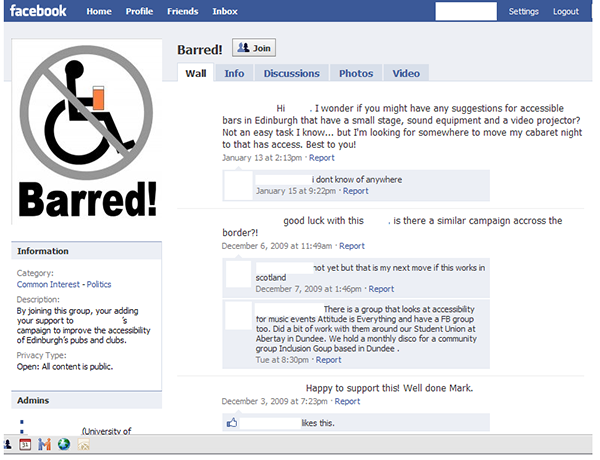
Task: Report the December 3, 2009 post
Action: click(347, 401)
